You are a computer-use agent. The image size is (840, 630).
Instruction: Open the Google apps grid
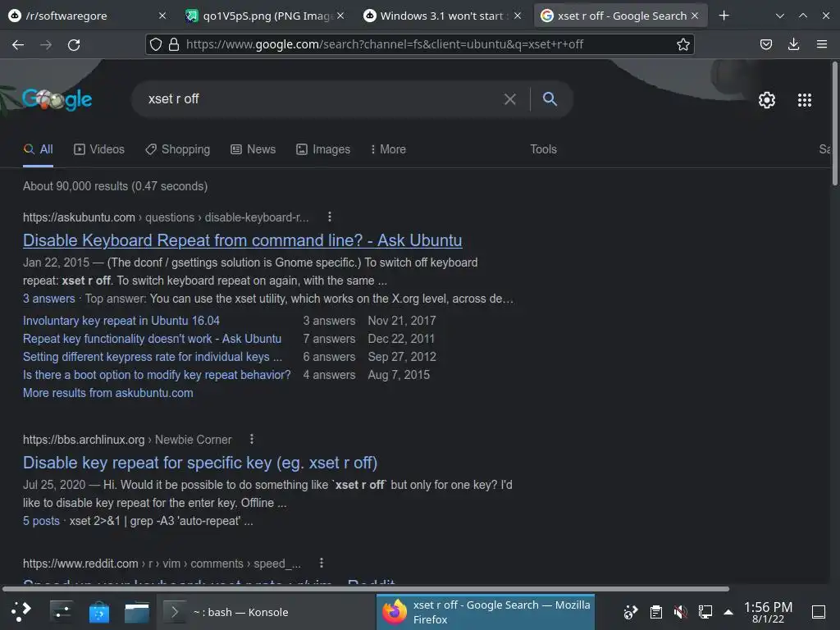click(x=805, y=99)
